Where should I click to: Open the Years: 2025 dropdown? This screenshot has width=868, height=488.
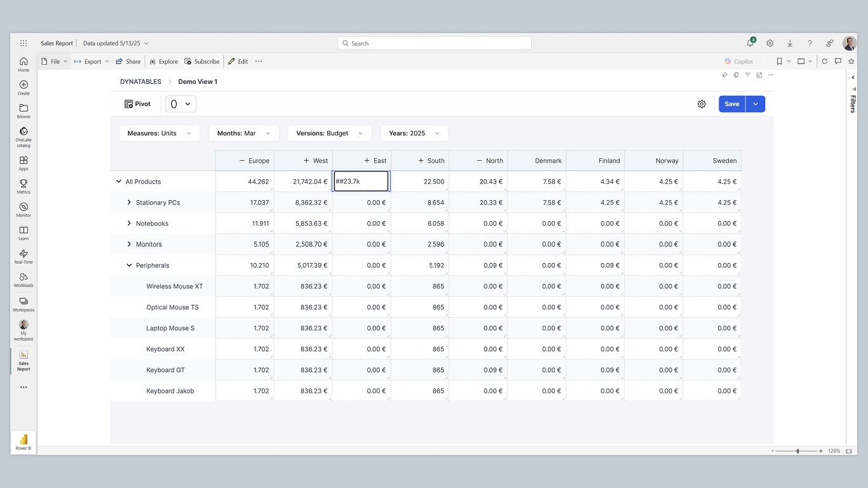pos(414,133)
